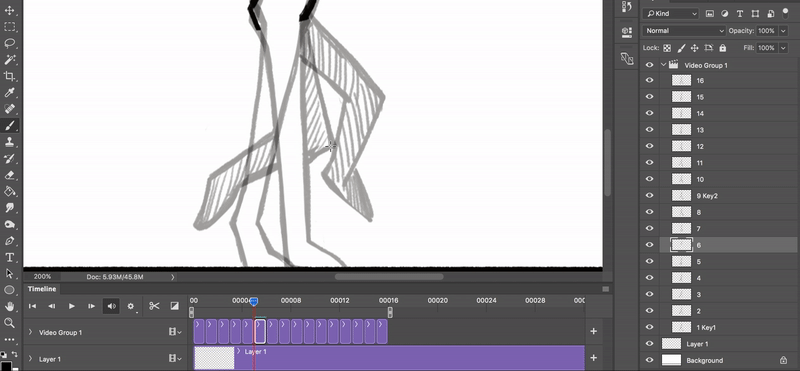Select the Clone Stamp tool
The width and height of the screenshot is (800, 371).
[9, 142]
